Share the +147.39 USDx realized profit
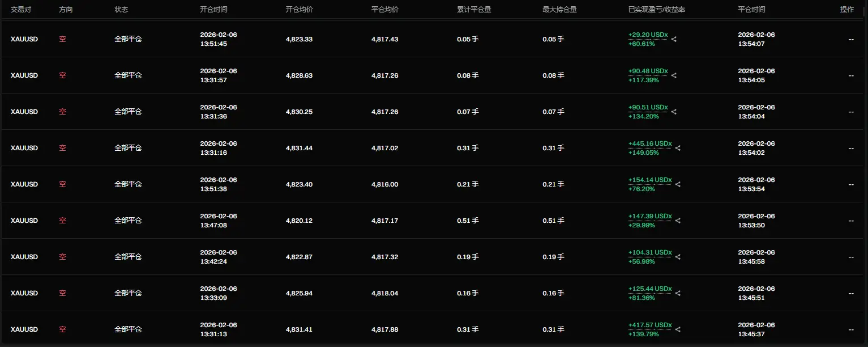Image resolution: width=868 pixels, height=347 pixels. tap(678, 221)
